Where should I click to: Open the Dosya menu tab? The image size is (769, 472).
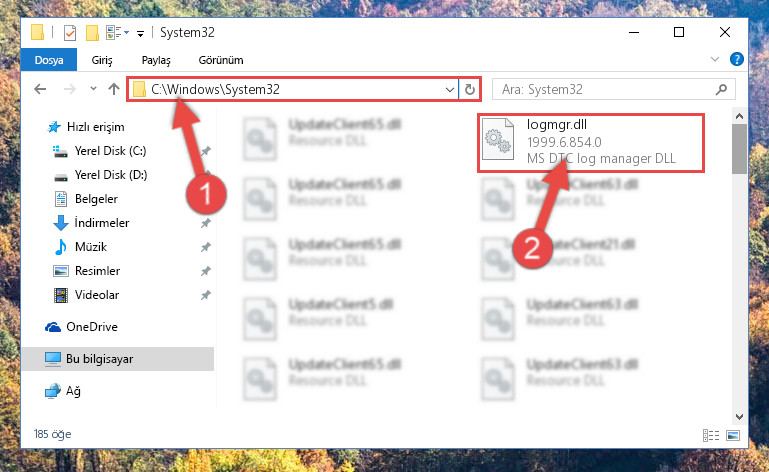[49, 60]
